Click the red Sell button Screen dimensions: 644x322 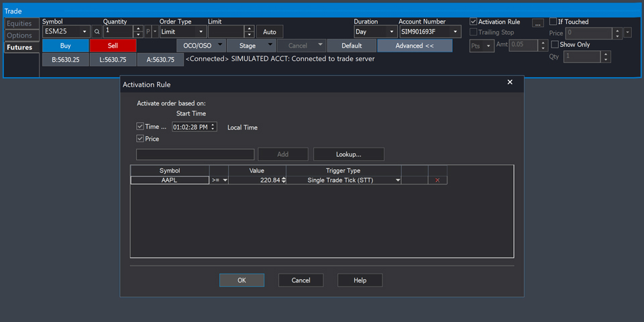click(x=113, y=46)
